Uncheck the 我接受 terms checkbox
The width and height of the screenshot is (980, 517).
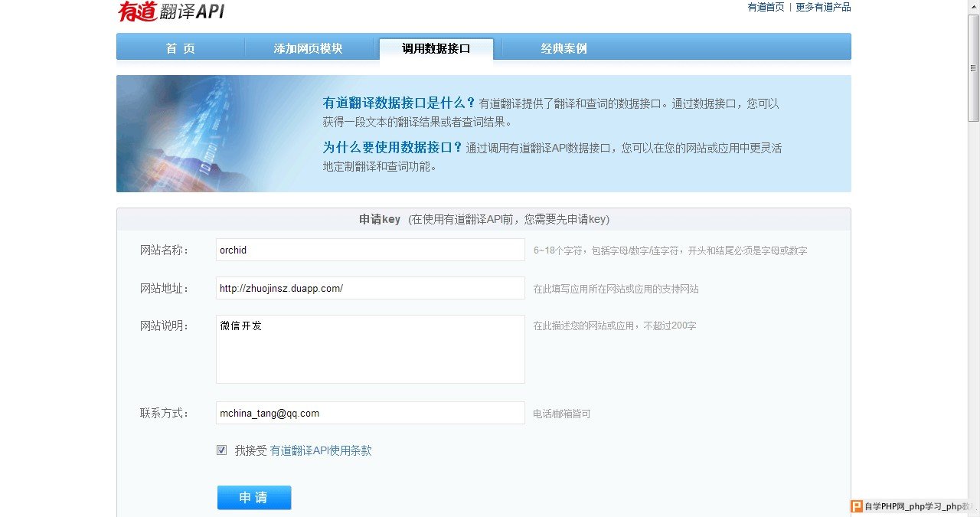click(x=222, y=450)
